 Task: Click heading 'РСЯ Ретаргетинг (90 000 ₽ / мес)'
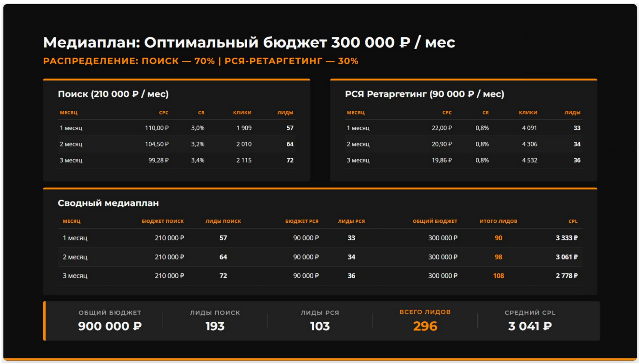pos(424,94)
